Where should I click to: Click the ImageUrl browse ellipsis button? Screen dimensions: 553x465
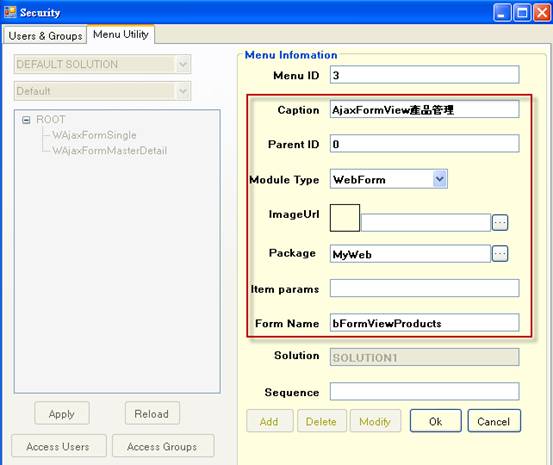tap(500, 223)
